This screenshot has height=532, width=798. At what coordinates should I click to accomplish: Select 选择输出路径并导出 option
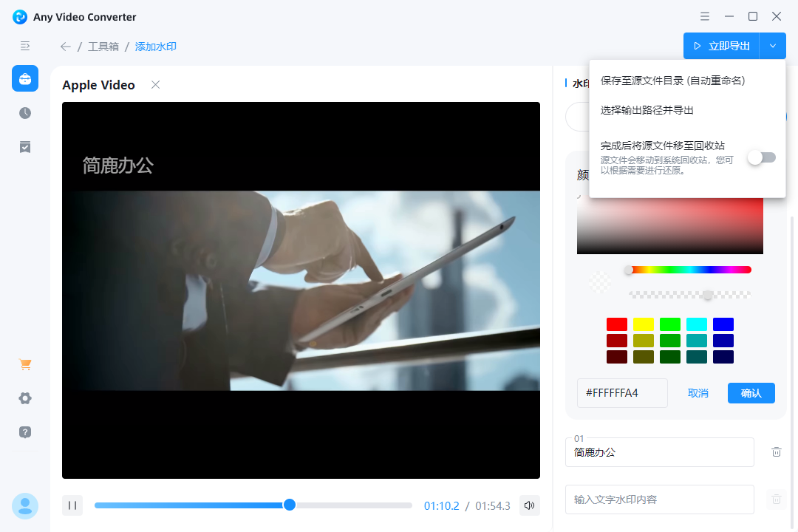click(x=647, y=110)
